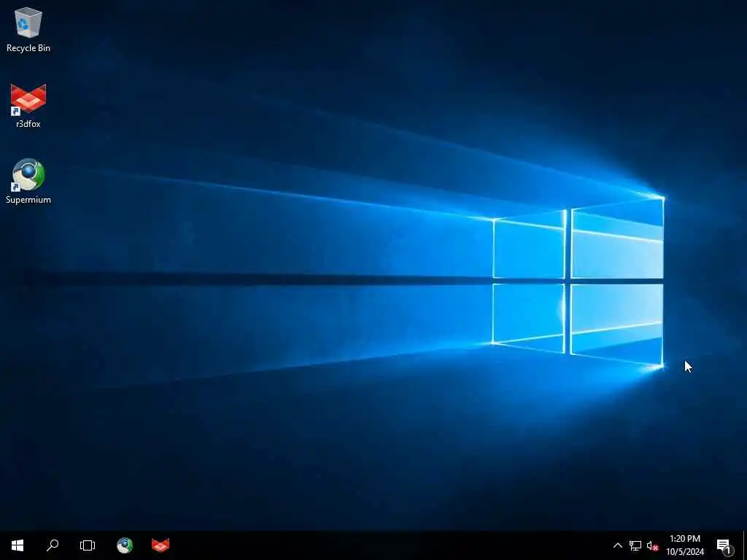The image size is (747, 560).
Task: Open the clock showing 1:20 PM
Action: click(685, 545)
